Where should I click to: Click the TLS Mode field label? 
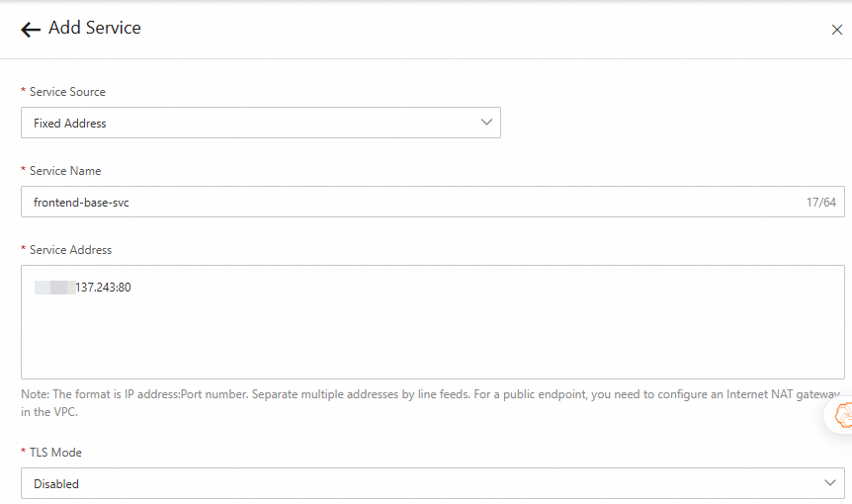click(x=55, y=453)
